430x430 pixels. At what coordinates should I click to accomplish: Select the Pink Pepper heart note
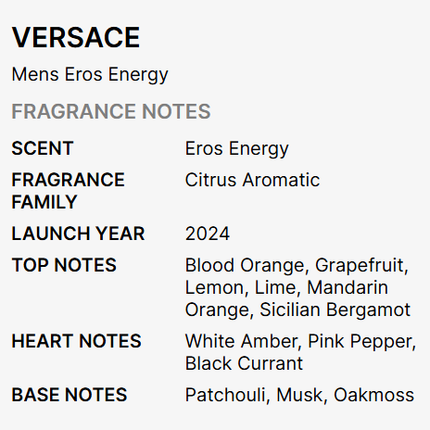click(x=360, y=342)
